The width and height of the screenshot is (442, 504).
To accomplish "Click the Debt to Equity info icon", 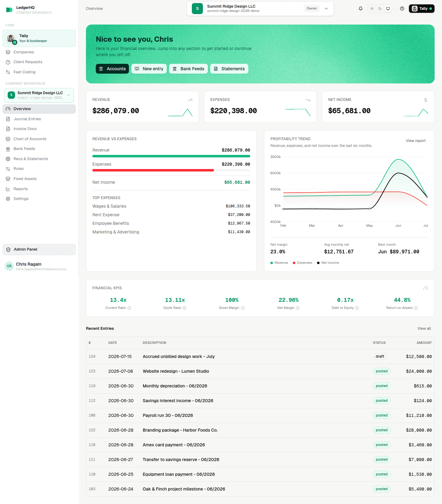I will point(357,308).
